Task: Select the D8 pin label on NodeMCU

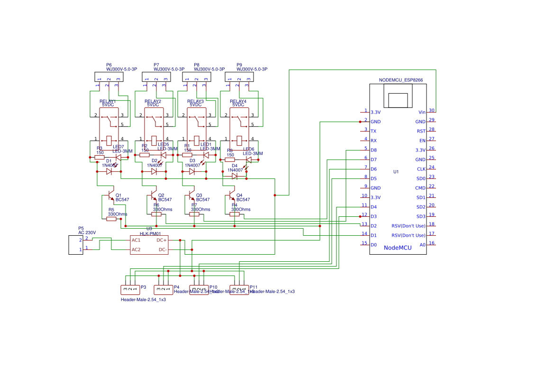Action: (373, 150)
